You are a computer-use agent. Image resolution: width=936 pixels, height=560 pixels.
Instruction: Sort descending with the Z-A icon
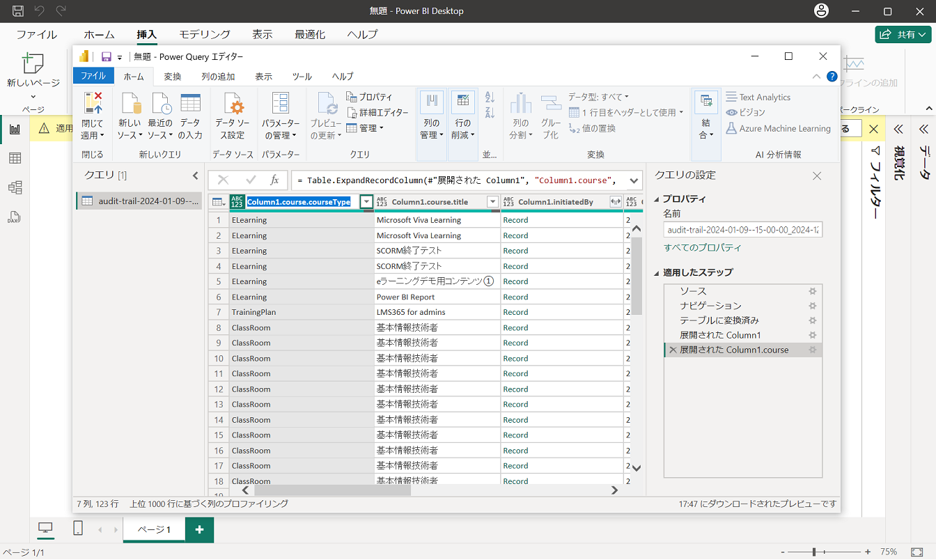(x=490, y=113)
